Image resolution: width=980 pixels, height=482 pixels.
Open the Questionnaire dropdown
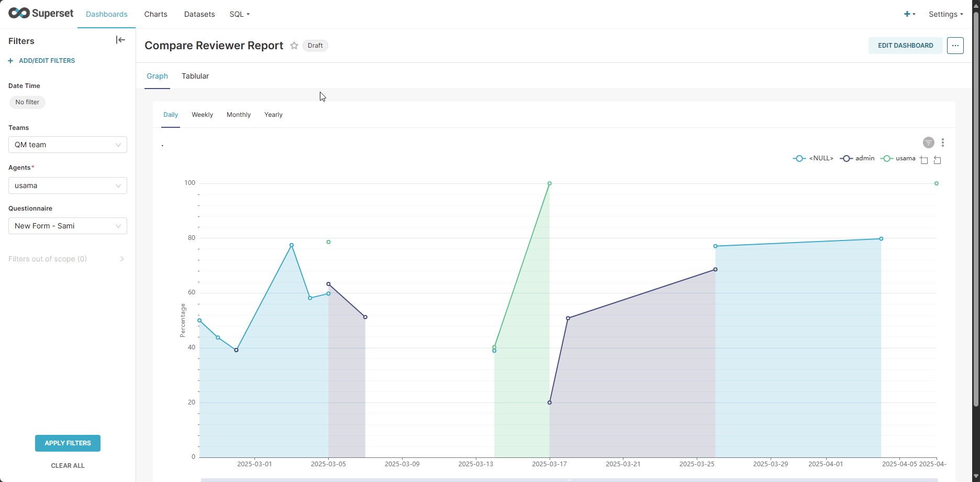pyautogui.click(x=68, y=226)
